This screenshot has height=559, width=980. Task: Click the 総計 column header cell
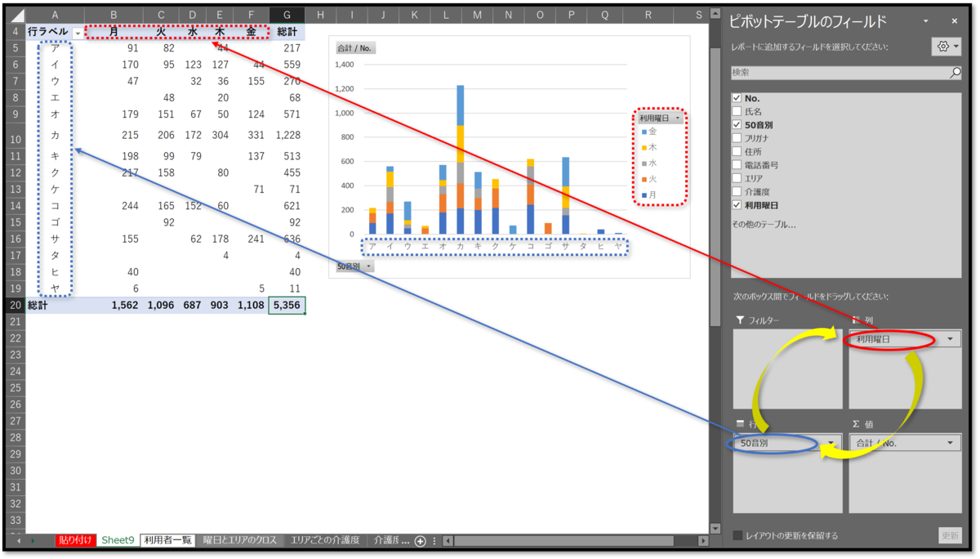click(287, 32)
